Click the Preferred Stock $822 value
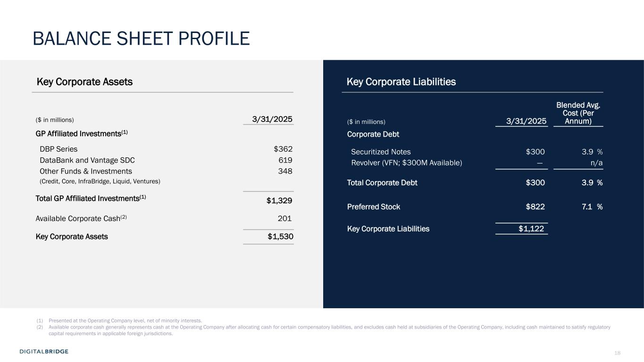 pos(535,206)
